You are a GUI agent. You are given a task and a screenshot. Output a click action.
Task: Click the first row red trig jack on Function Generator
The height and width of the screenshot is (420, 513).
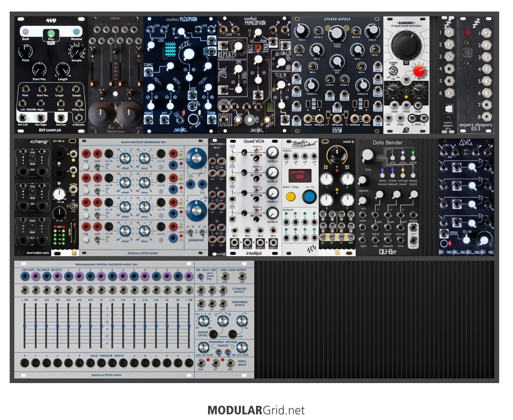pyautogui.click(x=86, y=153)
